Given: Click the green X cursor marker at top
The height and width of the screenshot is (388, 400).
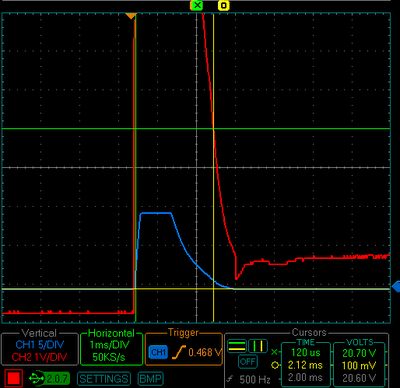Looking at the screenshot, I should click(x=197, y=5).
